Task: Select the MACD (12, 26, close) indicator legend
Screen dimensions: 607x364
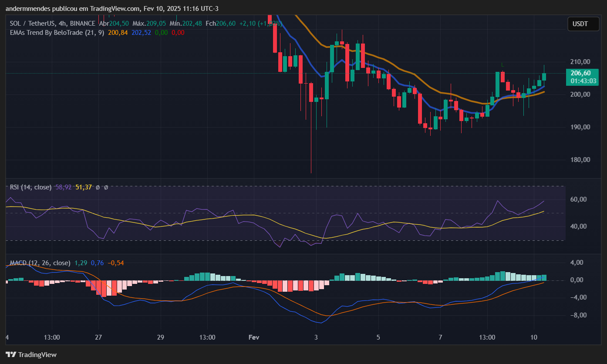Action: pos(40,263)
